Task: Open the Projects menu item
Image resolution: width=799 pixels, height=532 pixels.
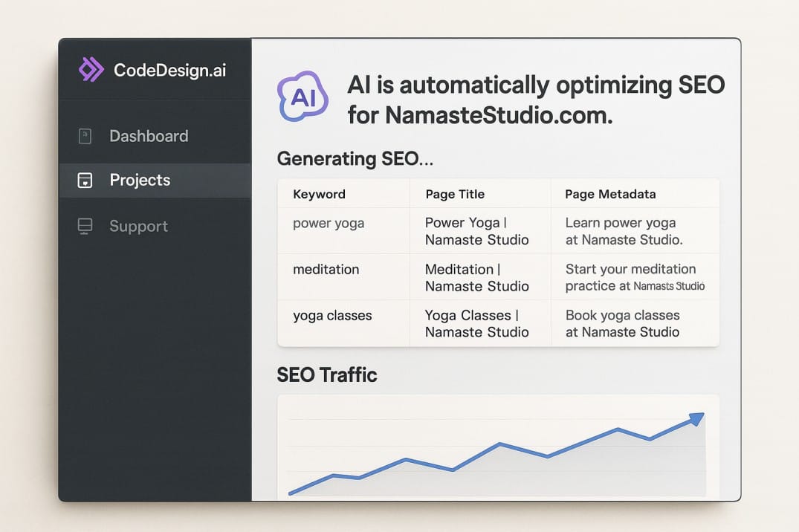Action: [155, 180]
